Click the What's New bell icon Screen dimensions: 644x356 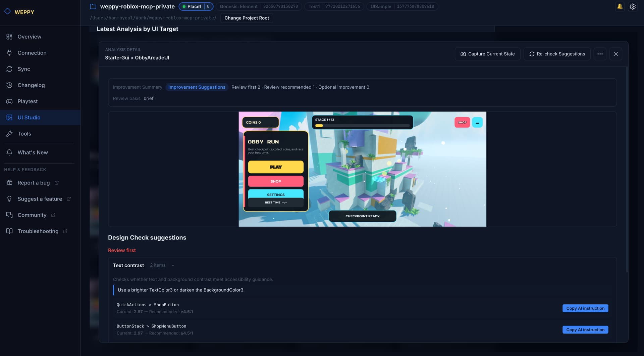[x=9, y=152]
